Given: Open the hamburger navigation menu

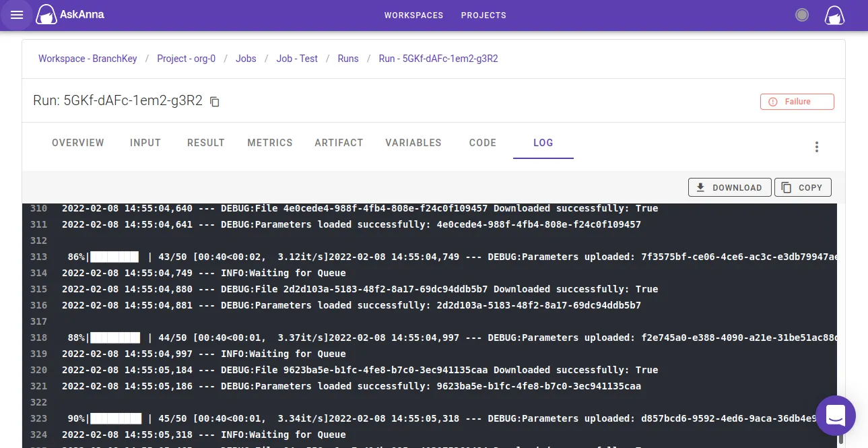Looking at the screenshot, I should 17,15.
